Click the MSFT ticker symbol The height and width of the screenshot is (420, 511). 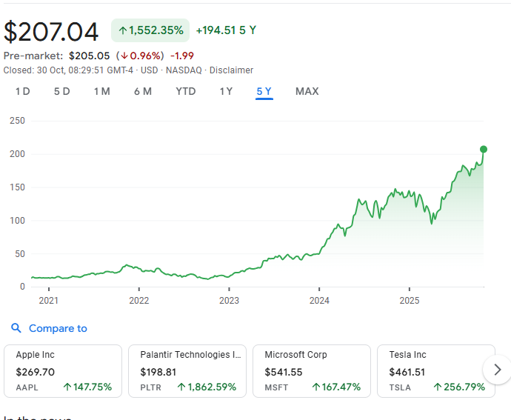pyautogui.click(x=276, y=387)
